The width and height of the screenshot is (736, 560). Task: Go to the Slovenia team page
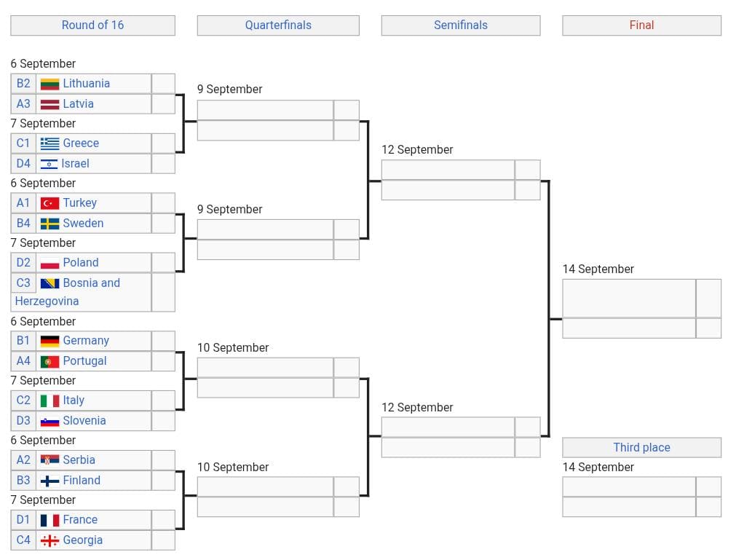pyautogui.click(x=84, y=421)
